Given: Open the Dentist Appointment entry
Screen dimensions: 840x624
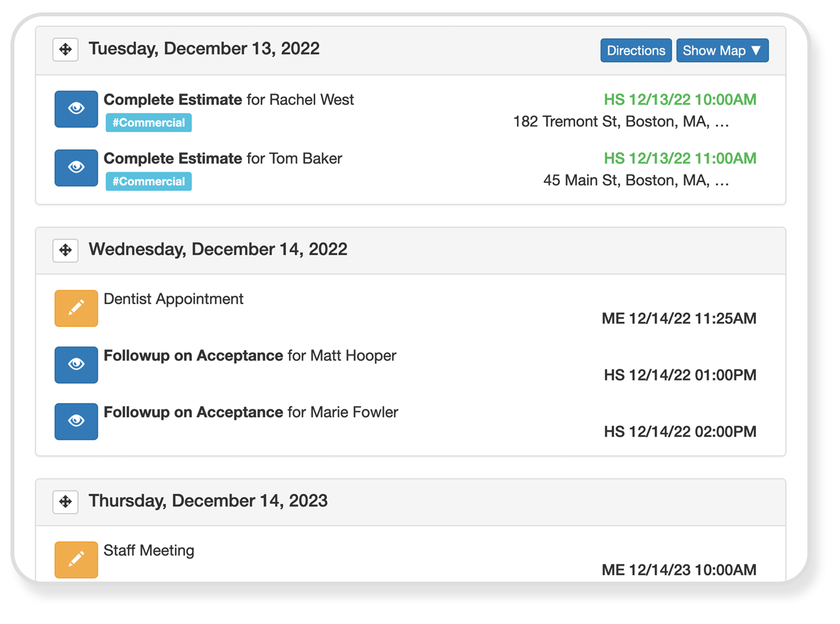Looking at the screenshot, I should coord(174,299).
